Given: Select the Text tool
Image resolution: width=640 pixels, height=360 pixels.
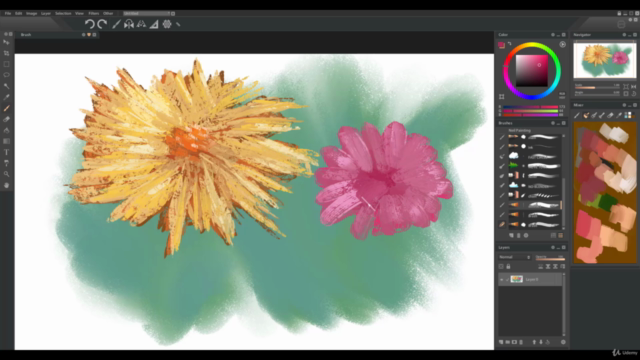Looking at the screenshot, I should pos(6,152).
